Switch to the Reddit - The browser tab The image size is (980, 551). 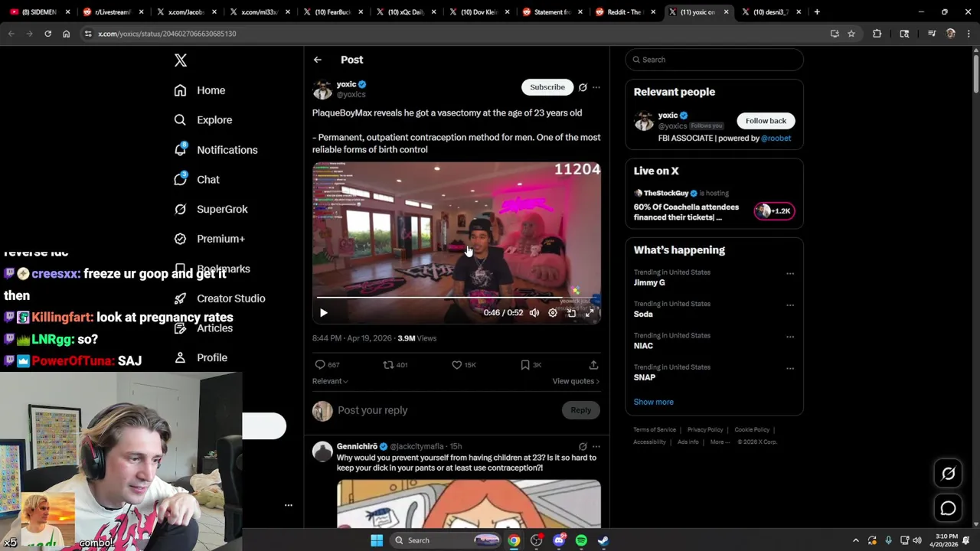(626, 12)
